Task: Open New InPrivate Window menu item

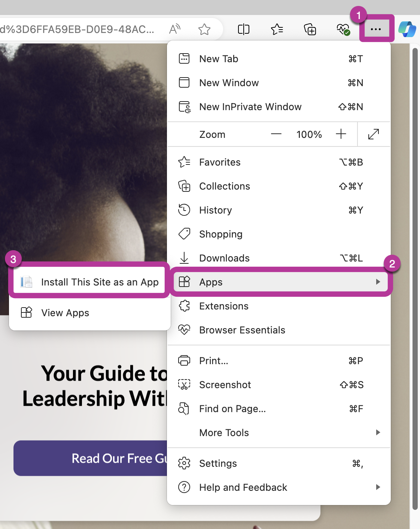Action: pos(279,107)
